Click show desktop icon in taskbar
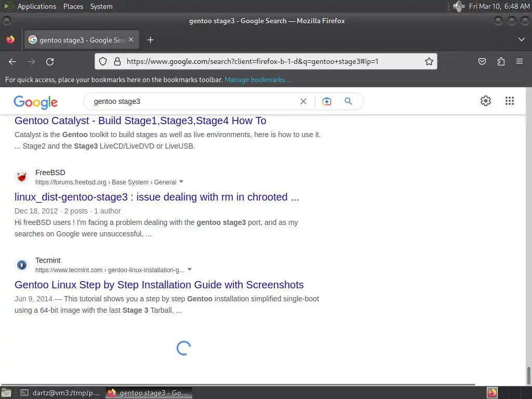This screenshot has height=399, width=532. (6, 393)
